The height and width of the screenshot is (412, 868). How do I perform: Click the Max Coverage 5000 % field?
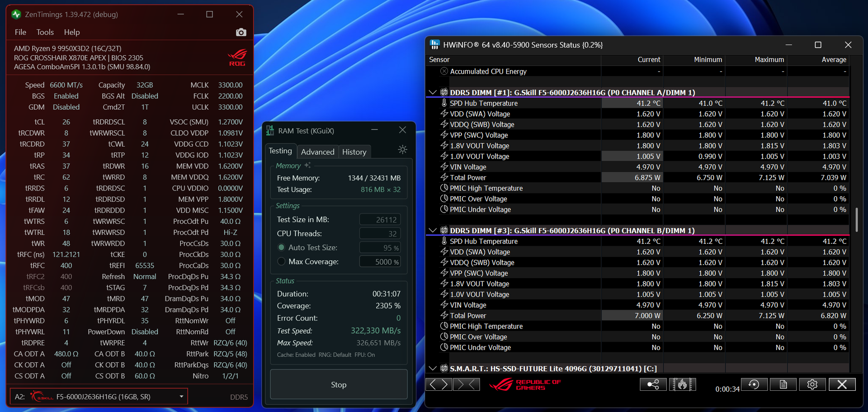point(380,262)
